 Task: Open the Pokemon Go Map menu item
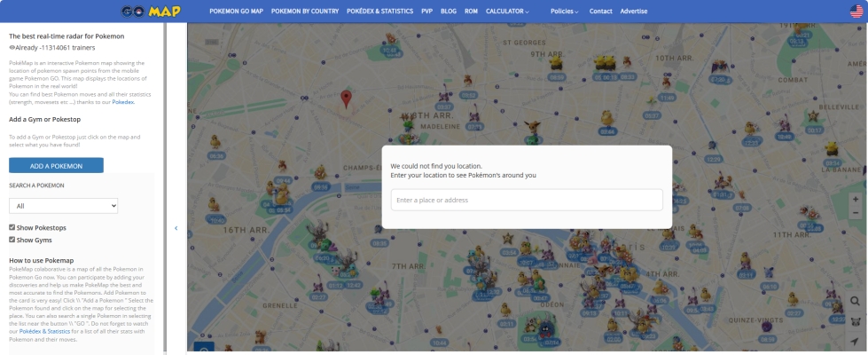click(x=237, y=11)
